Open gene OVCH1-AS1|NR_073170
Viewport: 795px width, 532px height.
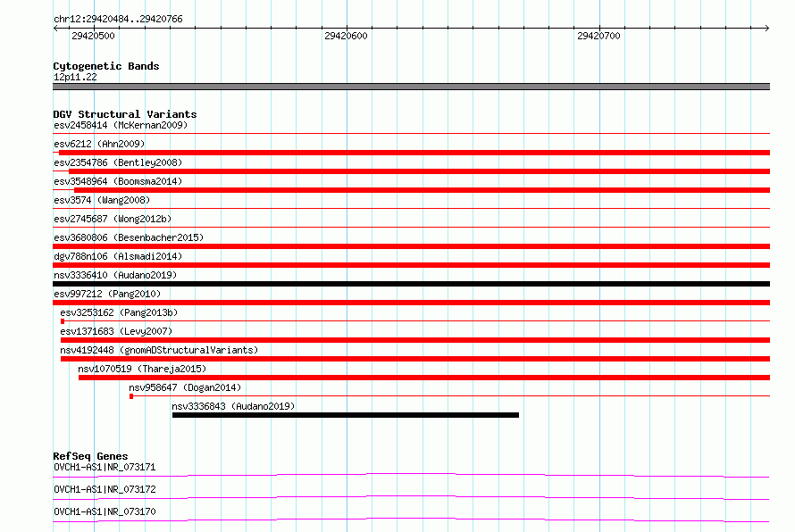(x=105, y=511)
